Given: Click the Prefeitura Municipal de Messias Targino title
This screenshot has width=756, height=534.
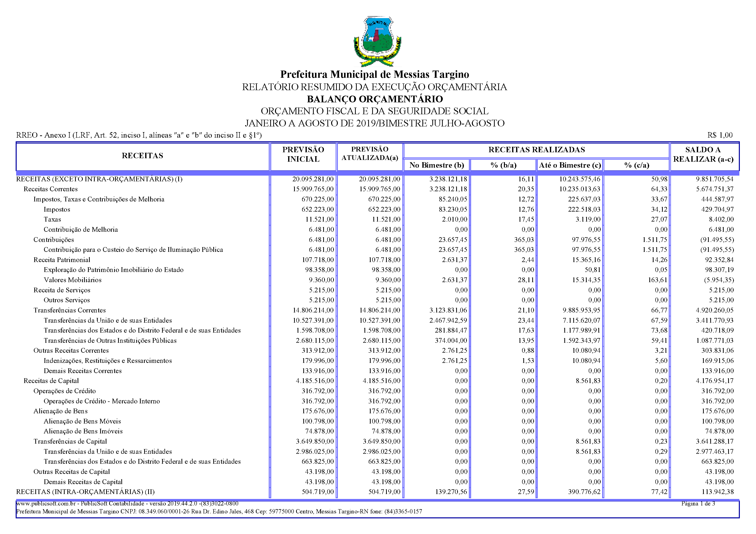Looking at the screenshot, I should pyautogui.click(x=374, y=74).
